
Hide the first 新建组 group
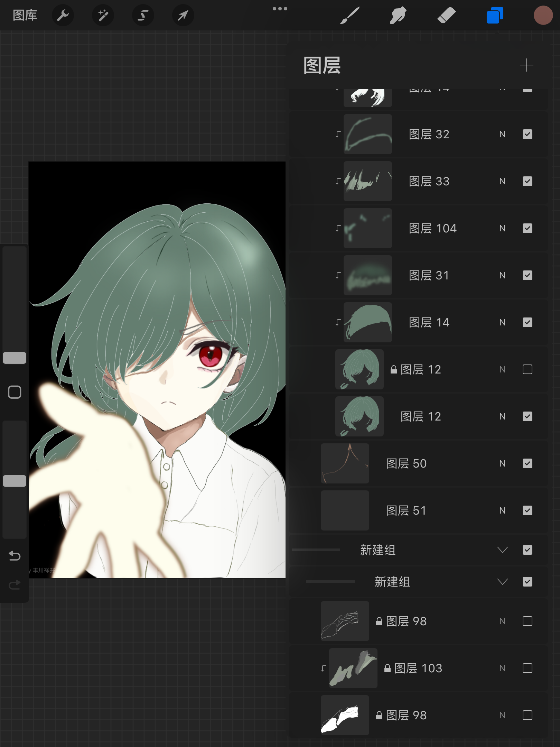click(527, 550)
